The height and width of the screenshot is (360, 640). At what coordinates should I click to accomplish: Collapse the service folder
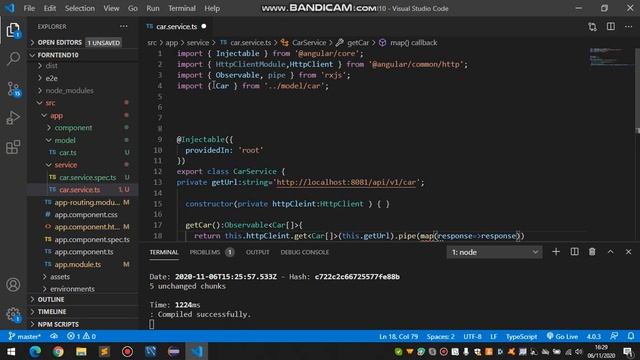(66, 165)
